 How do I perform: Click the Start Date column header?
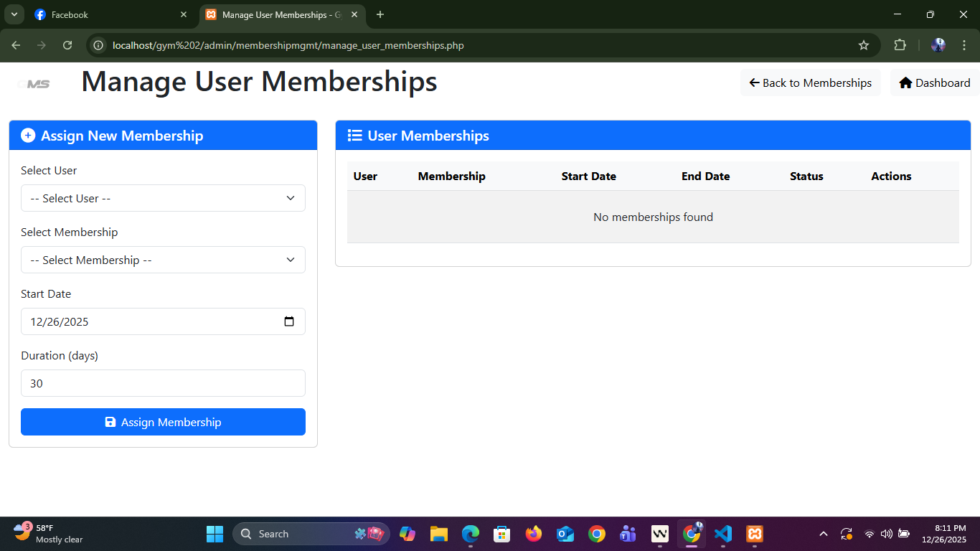588,176
